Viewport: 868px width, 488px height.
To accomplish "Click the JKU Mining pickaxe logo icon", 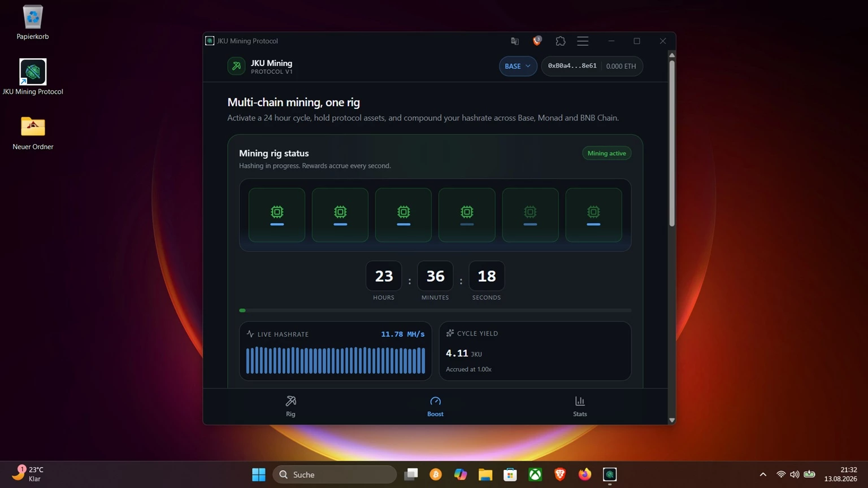I will [x=236, y=66].
